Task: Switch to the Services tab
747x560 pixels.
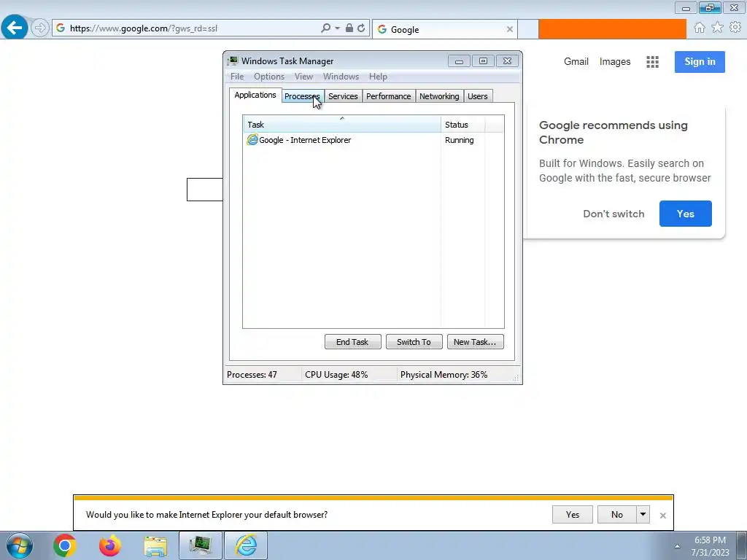Action: (x=343, y=96)
